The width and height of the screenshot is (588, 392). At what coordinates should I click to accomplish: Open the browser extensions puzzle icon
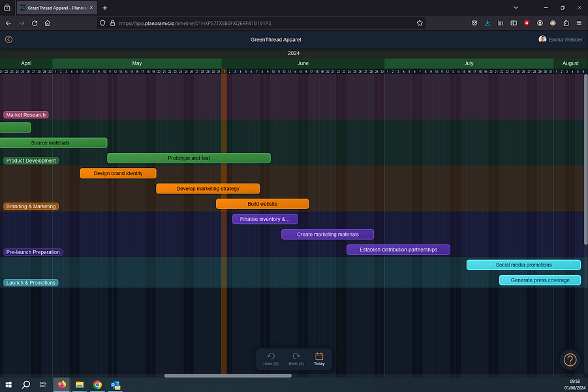click(566, 23)
